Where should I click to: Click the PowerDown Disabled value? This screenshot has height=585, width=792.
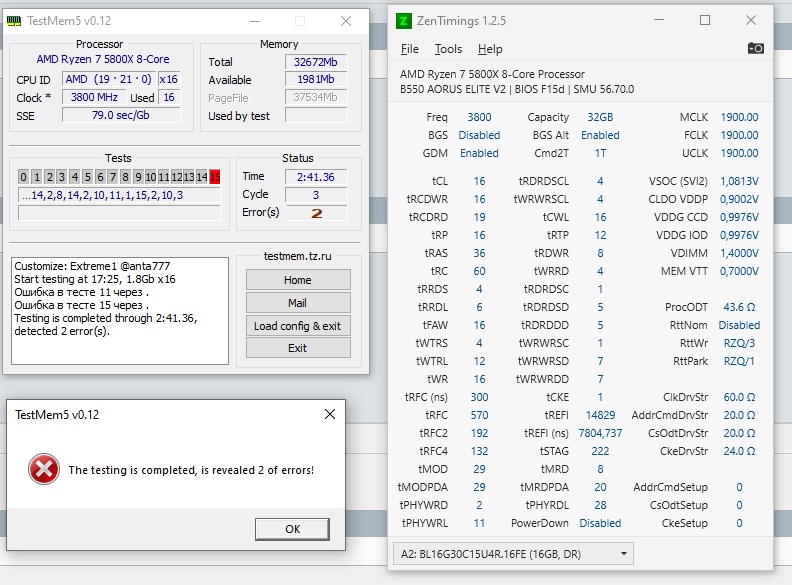click(x=600, y=523)
